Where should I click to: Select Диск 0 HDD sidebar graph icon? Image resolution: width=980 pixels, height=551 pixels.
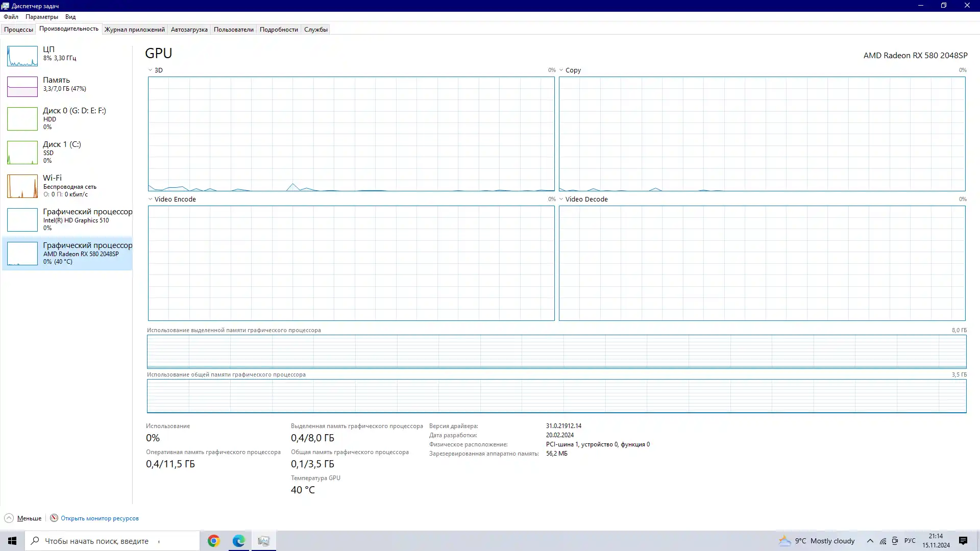click(22, 119)
